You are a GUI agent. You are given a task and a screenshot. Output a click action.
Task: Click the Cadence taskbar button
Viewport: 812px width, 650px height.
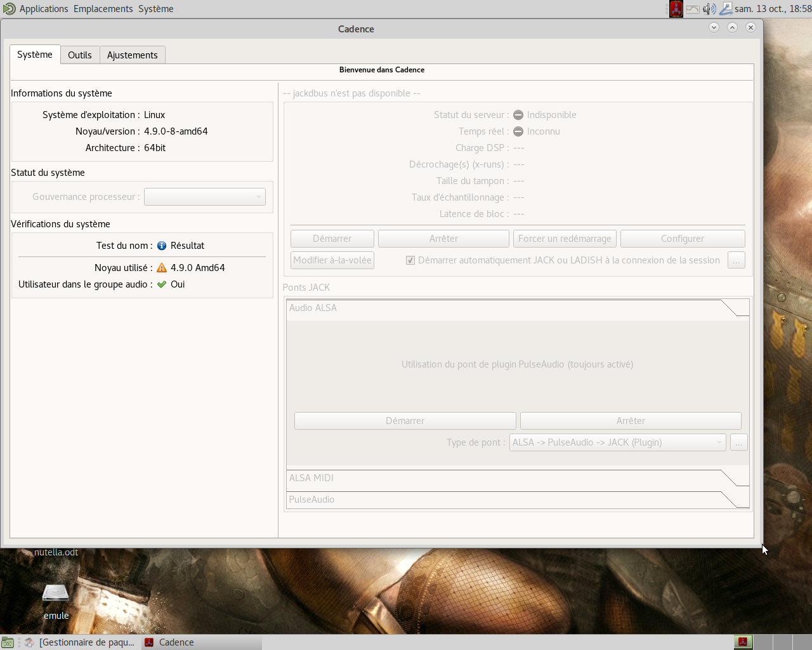202,642
